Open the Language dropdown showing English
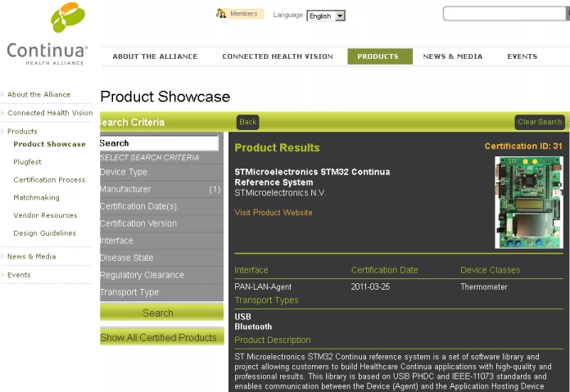Image resolution: width=570 pixels, height=392 pixels. click(x=326, y=16)
